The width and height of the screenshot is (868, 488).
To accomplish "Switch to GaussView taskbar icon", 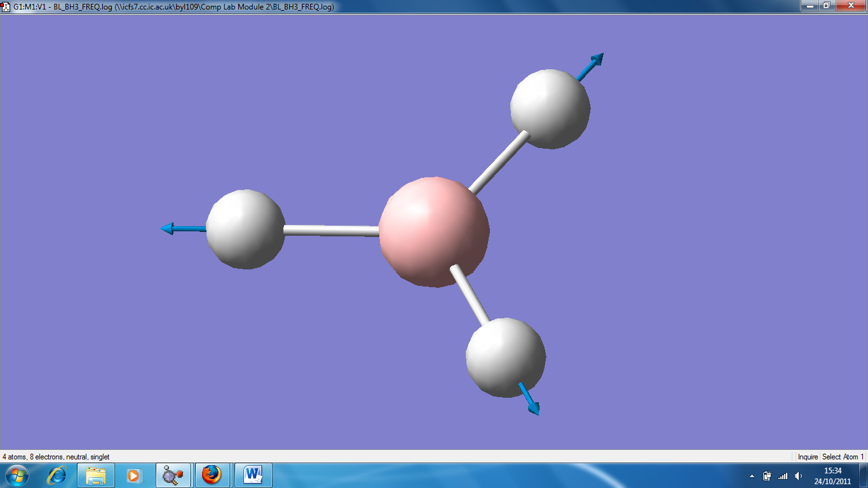I will point(173,475).
